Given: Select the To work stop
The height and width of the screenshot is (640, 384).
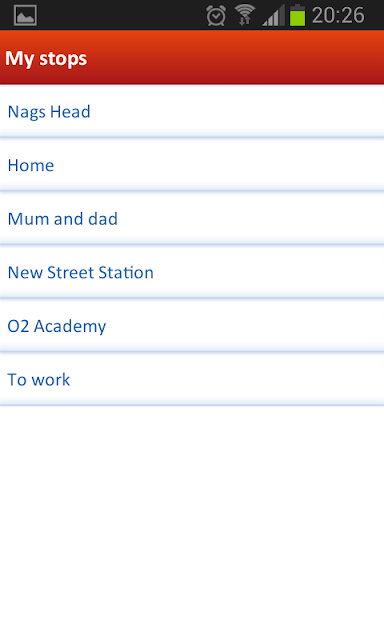Looking at the screenshot, I should 192,379.
